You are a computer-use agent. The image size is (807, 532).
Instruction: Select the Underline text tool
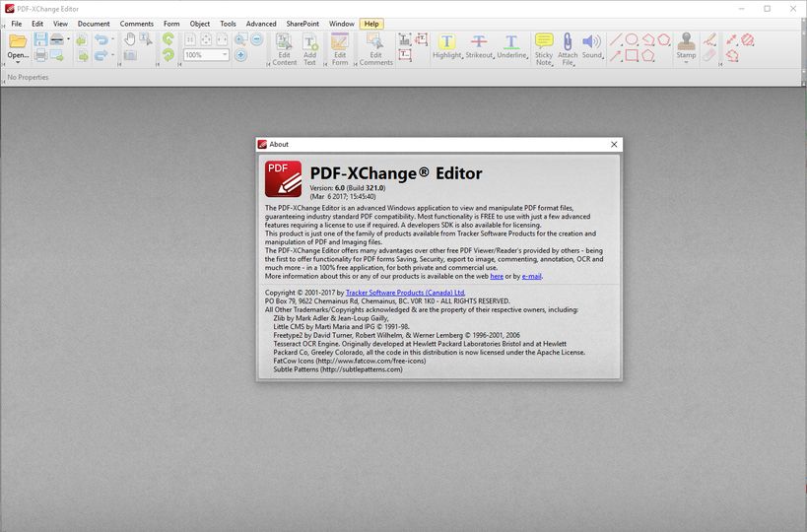(x=512, y=46)
